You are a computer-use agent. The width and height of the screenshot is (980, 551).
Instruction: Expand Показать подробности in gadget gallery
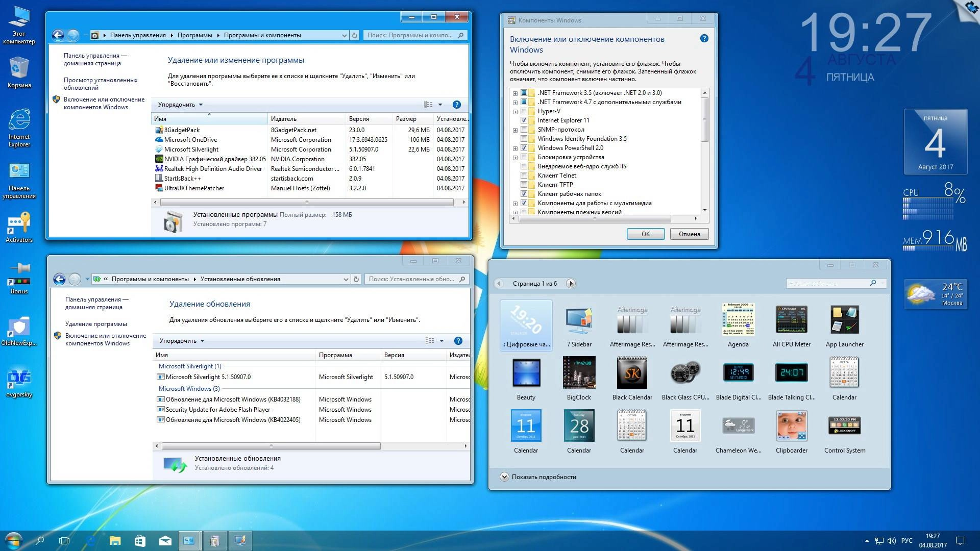(538, 477)
